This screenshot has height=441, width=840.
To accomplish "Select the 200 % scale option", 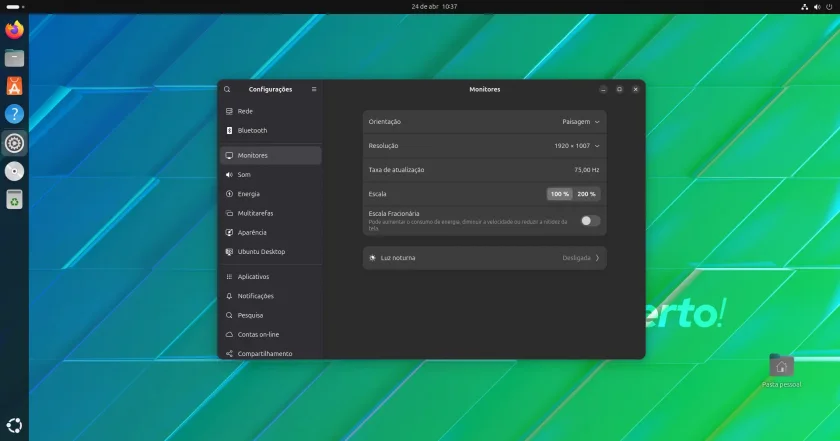I will (586, 194).
